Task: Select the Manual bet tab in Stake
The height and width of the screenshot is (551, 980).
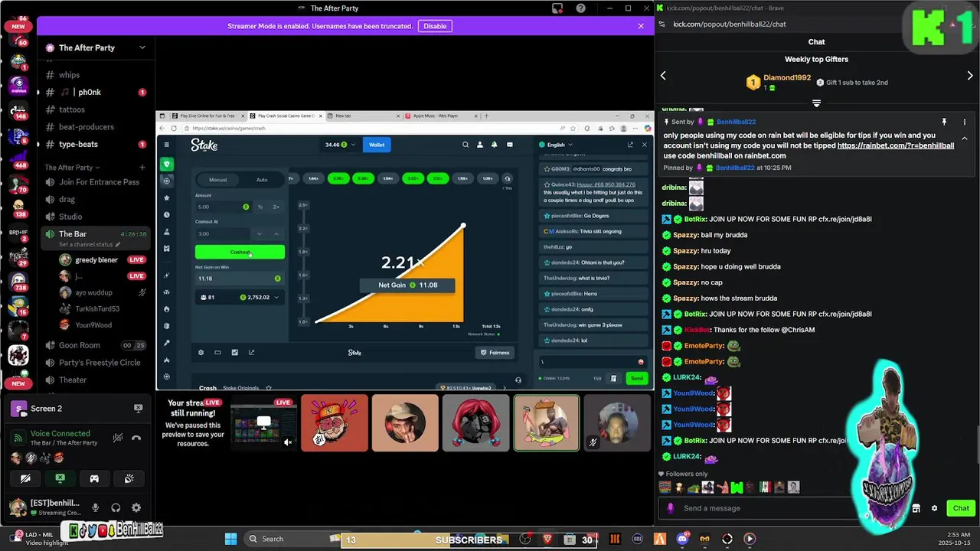Action: pyautogui.click(x=218, y=180)
